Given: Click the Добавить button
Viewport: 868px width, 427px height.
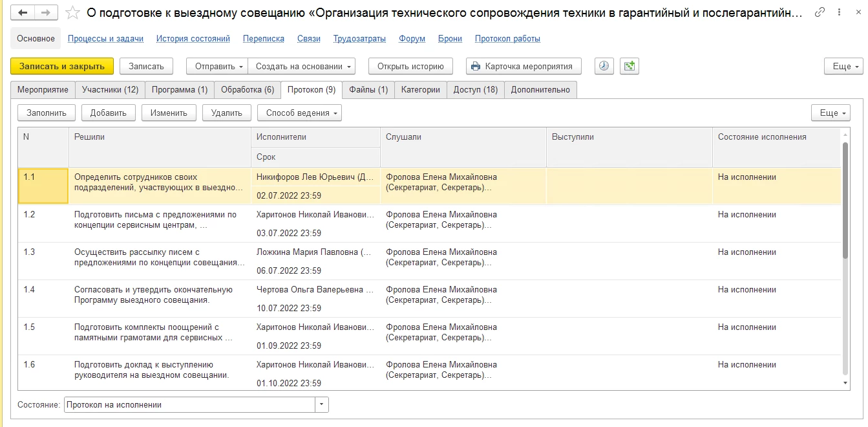Looking at the screenshot, I should click(109, 113).
